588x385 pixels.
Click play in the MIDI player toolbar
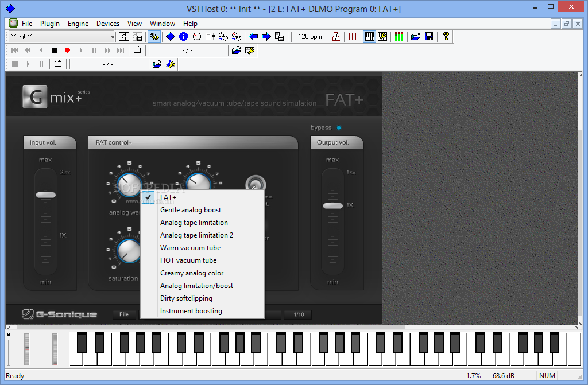point(80,50)
